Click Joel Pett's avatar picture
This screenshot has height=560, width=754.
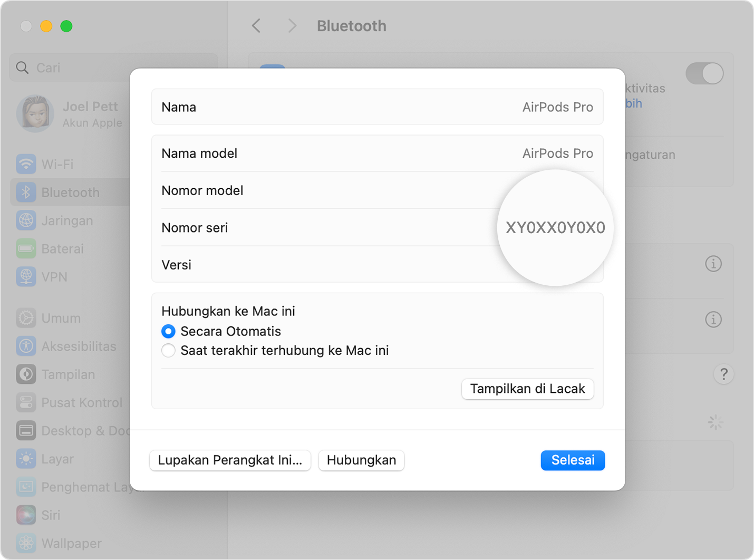coord(35,113)
